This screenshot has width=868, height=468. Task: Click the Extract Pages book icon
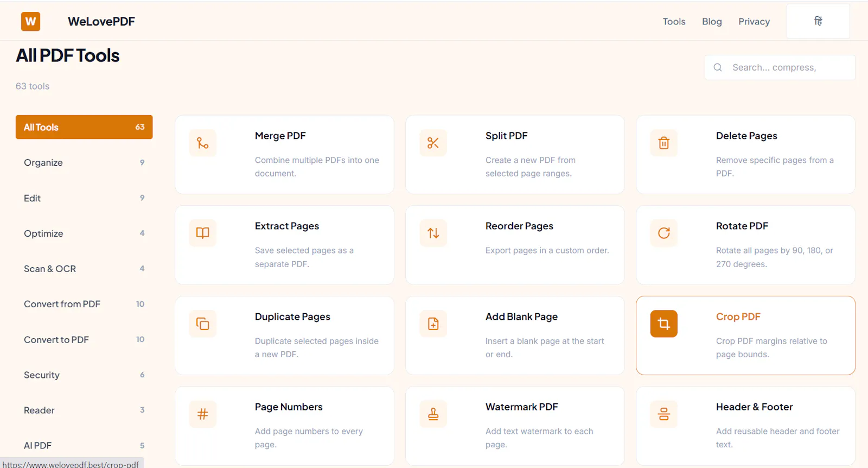pos(203,233)
